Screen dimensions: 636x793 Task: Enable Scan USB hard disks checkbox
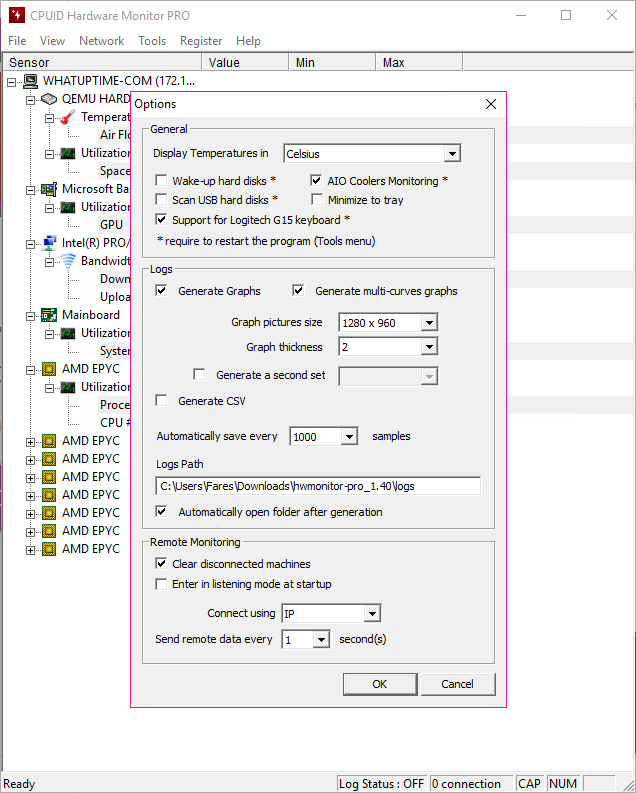pyautogui.click(x=161, y=200)
